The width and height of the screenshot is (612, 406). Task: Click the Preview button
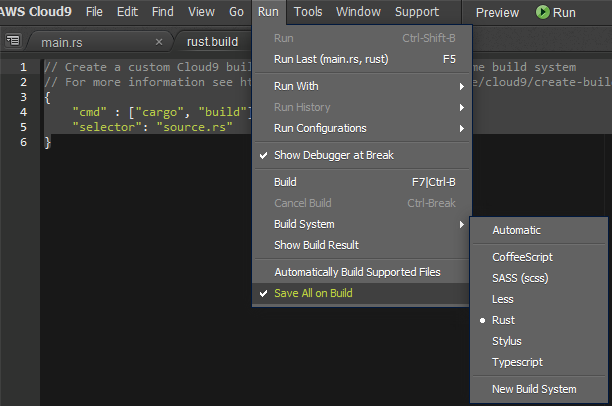[497, 12]
